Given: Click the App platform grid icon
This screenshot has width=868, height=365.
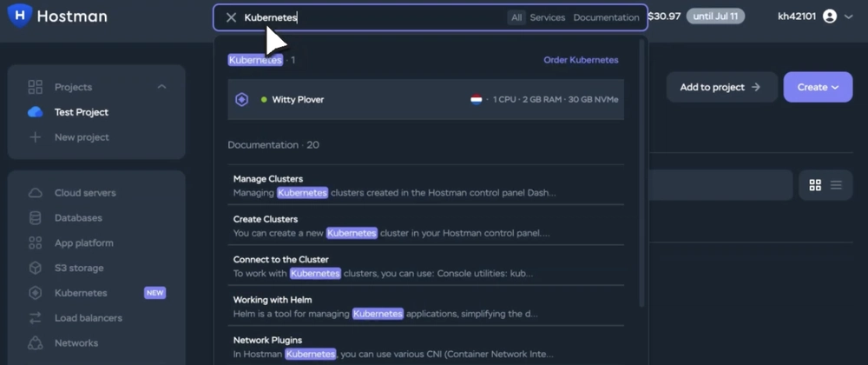Looking at the screenshot, I should pyautogui.click(x=36, y=242).
